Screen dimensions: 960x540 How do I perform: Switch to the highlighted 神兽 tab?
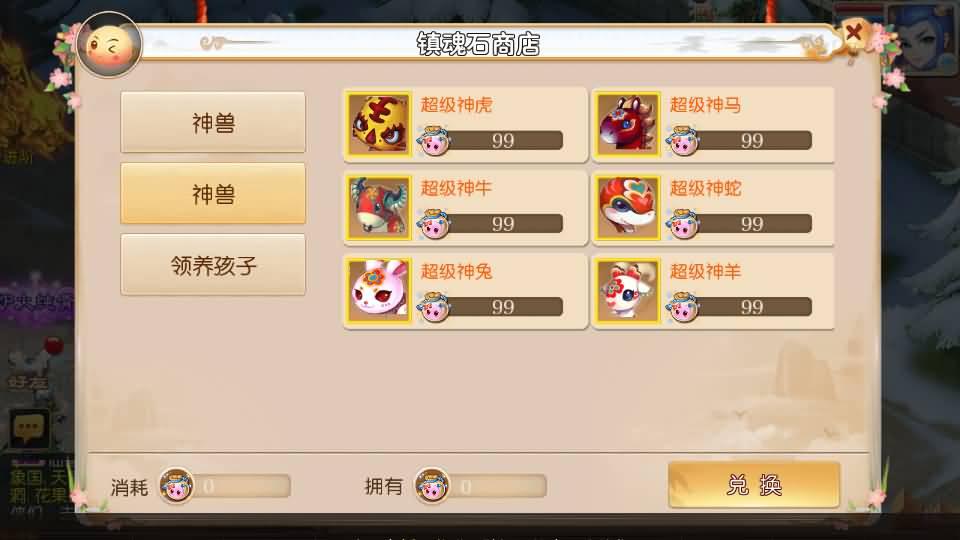pyautogui.click(x=213, y=193)
